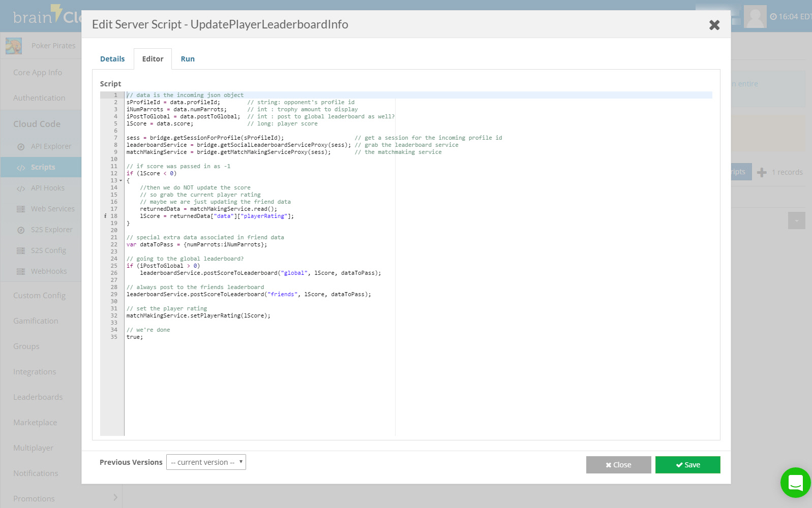Select the Editor tab

pyautogui.click(x=153, y=59)
